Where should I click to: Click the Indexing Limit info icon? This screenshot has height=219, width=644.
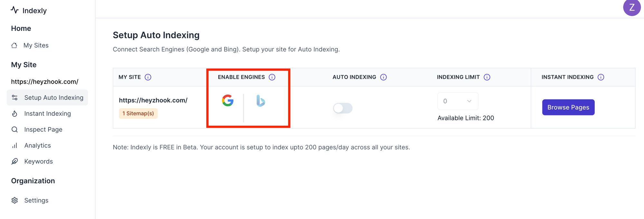click(x=487, y=77)
